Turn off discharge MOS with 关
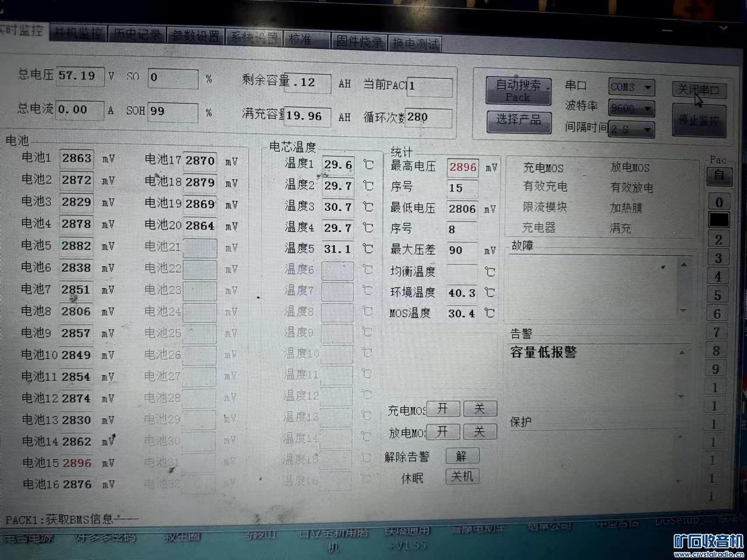Screen dimensions: 747x560 click(x=480, y=431)
